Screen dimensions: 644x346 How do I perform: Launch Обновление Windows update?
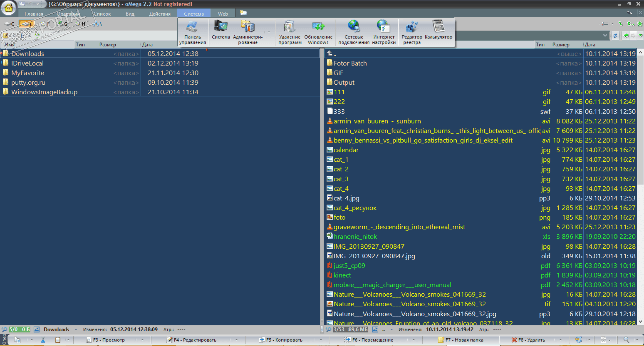click(318, 32)
